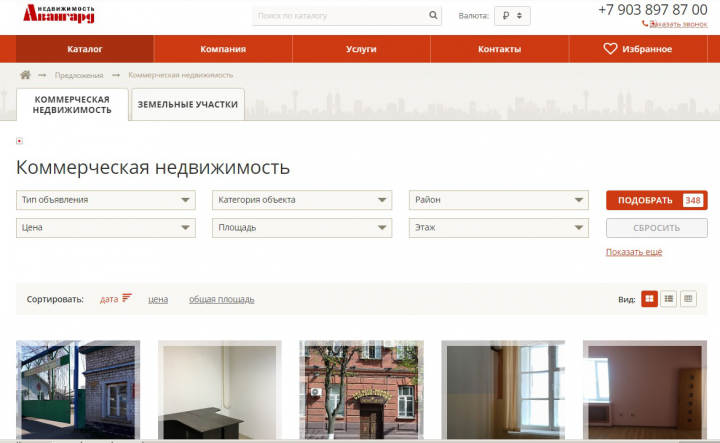Screen dimensions: 720x443
Task: Open the Район dropdown
Action: pyautogui.click(x=499, y=200)
